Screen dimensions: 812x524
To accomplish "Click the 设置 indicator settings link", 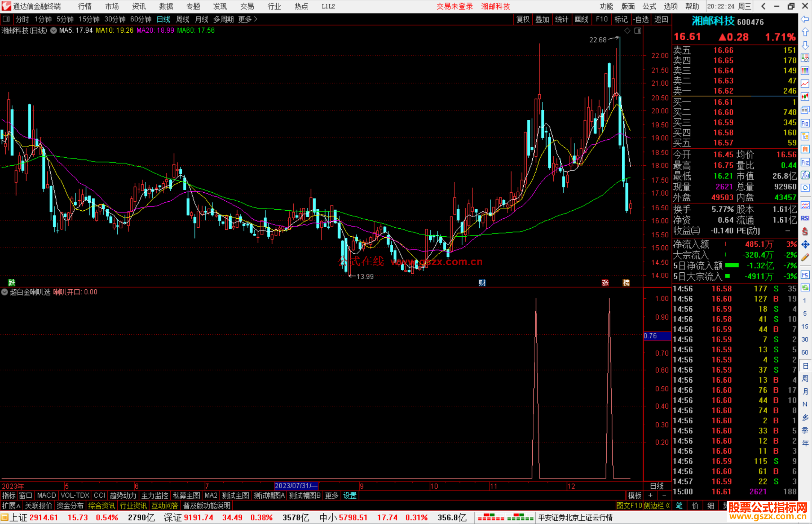I will coord(350,495).
